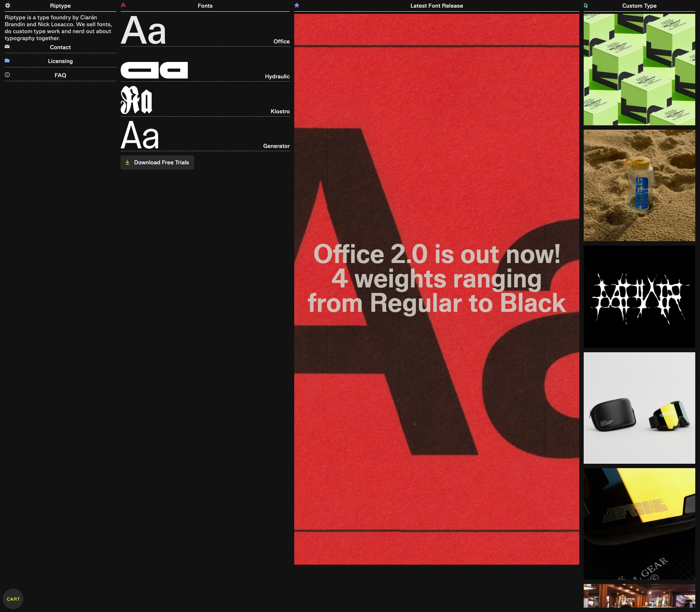Viewport: 700px width, 612px height.
Task: Click the Hydraulic font specimen glyphs
Action: point(154,70)
